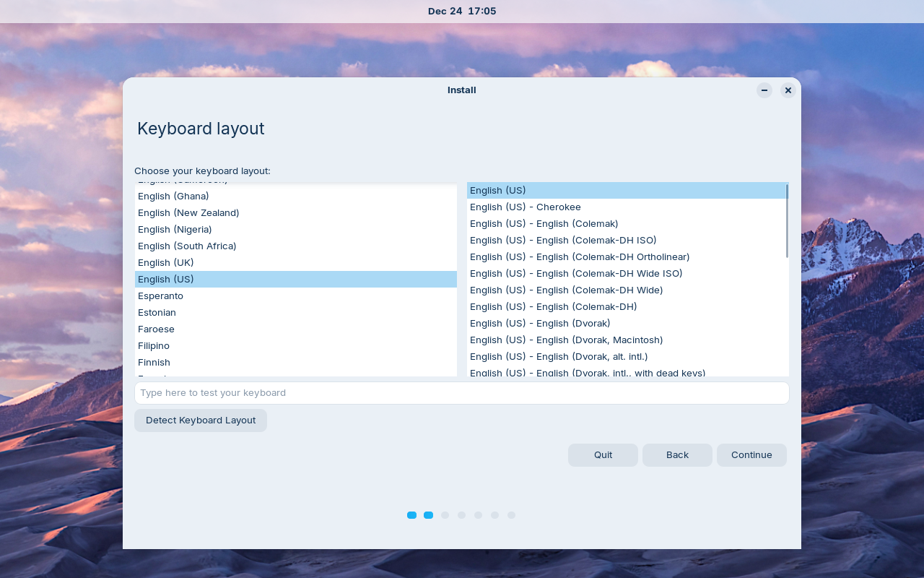This screenshot has width=924, height=578.
Task: Click the first blue progress dot
Action: [x=411, y=515]
